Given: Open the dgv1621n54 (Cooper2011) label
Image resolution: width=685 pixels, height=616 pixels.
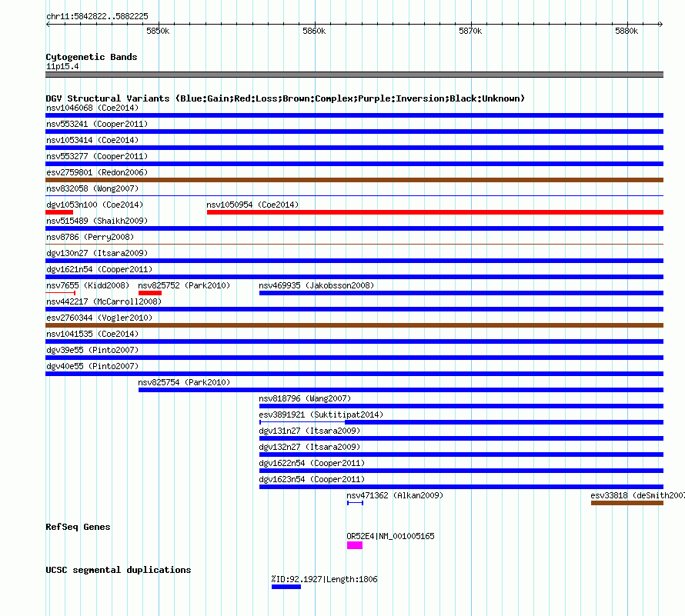Looking at the screenshot, I should [99, 269].
